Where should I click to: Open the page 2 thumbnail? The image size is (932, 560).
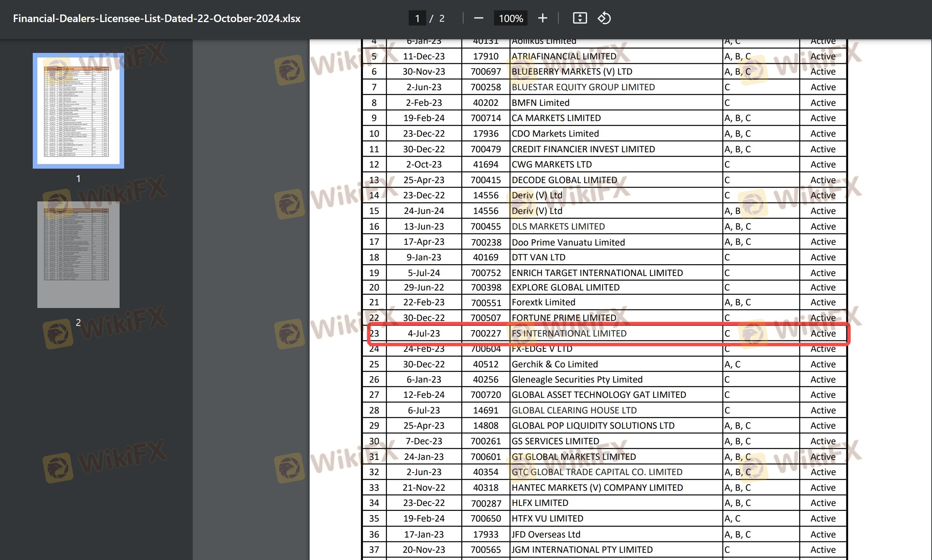78,254
